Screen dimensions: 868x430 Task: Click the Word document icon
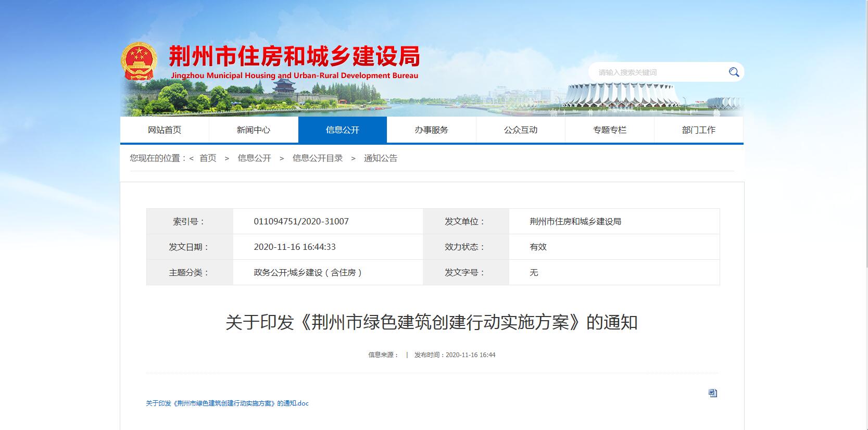(x=713, y=393)
